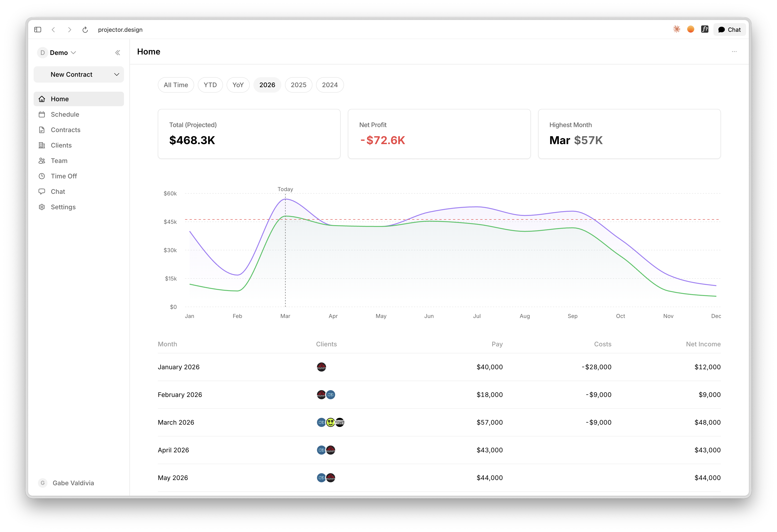Open the Schedule calendar page

tap(65, 114)
